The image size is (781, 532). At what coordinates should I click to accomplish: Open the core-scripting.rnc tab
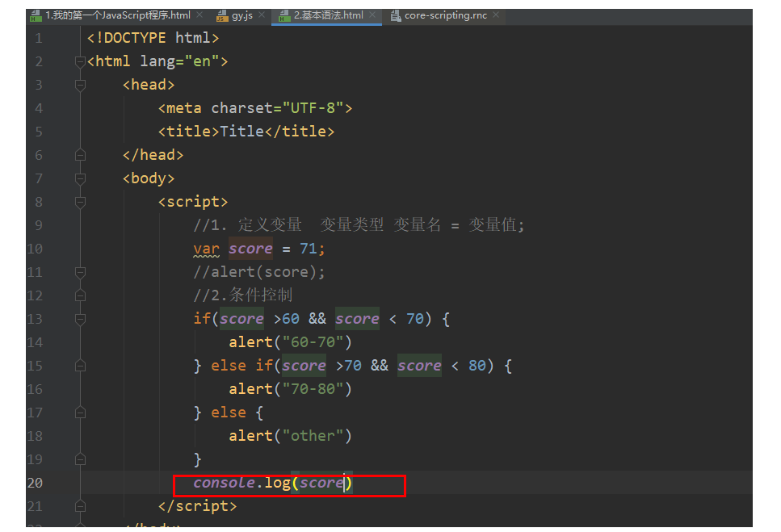(446, 15)
